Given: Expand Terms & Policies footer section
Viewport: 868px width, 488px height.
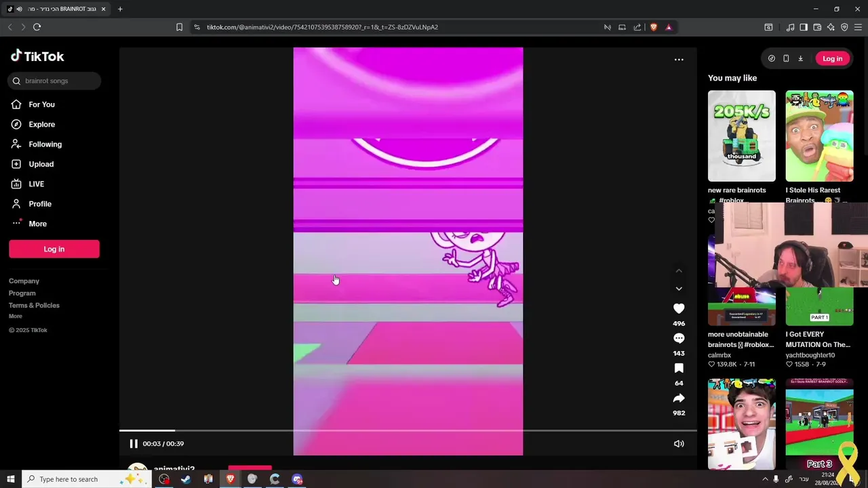Looking at the screenshot, I should pos(34,305).
